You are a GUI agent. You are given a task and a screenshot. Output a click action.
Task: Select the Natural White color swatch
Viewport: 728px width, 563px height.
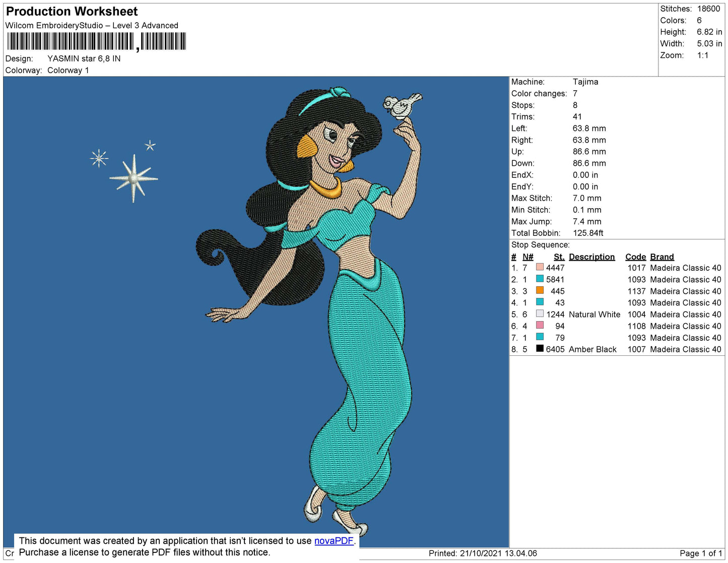pos(540,314)
